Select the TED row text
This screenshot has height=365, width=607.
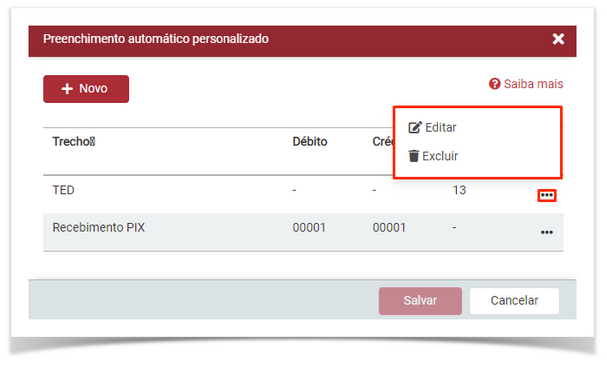[63, 190]
